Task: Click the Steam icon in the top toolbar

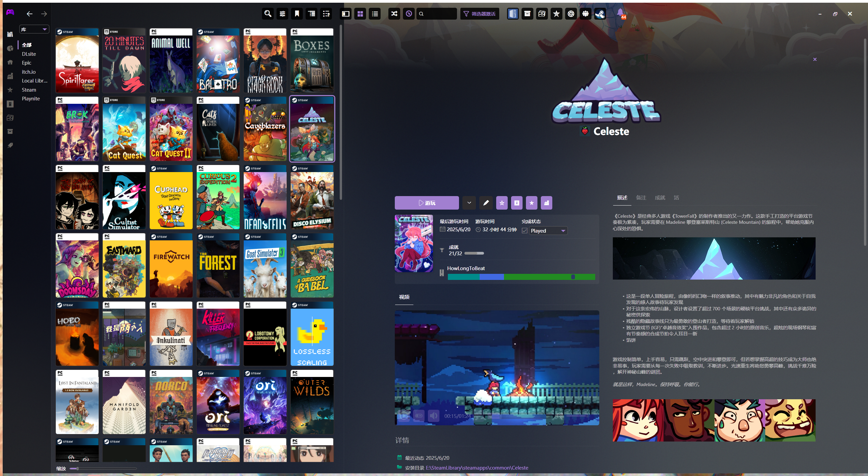Action: (600, 14)
